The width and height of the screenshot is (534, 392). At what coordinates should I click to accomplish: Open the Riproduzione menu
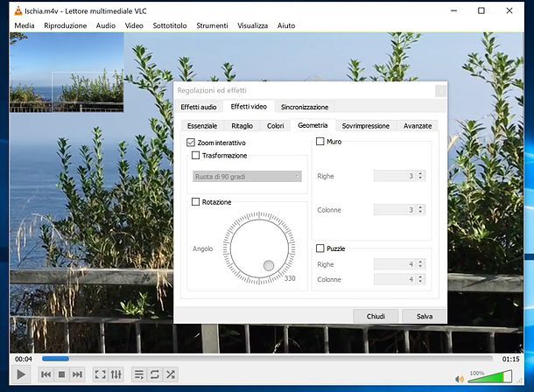[66, 25]
